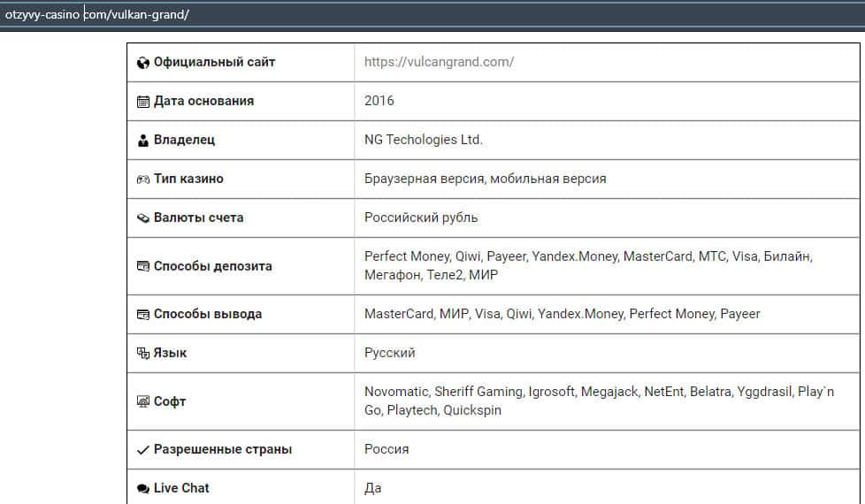865x504 pixels.
Task: Click the calendar icon beside Дата основания
Action: pyautogui.click(x=143, y=102)
